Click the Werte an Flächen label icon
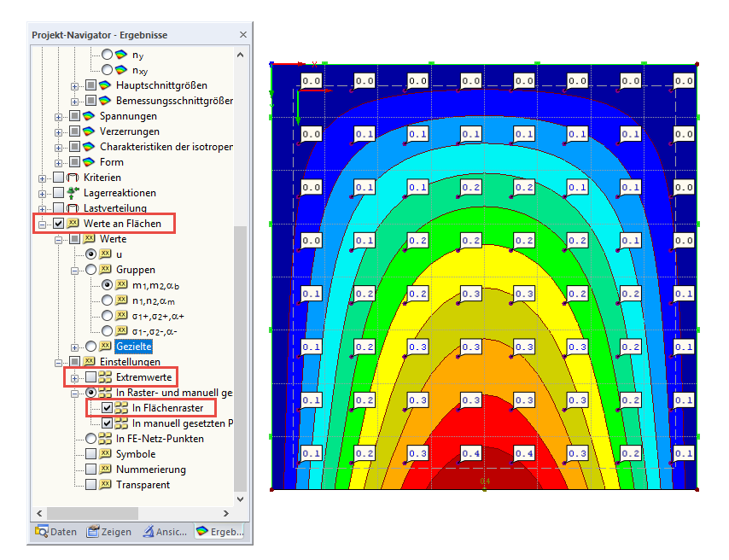 (72, 224)
